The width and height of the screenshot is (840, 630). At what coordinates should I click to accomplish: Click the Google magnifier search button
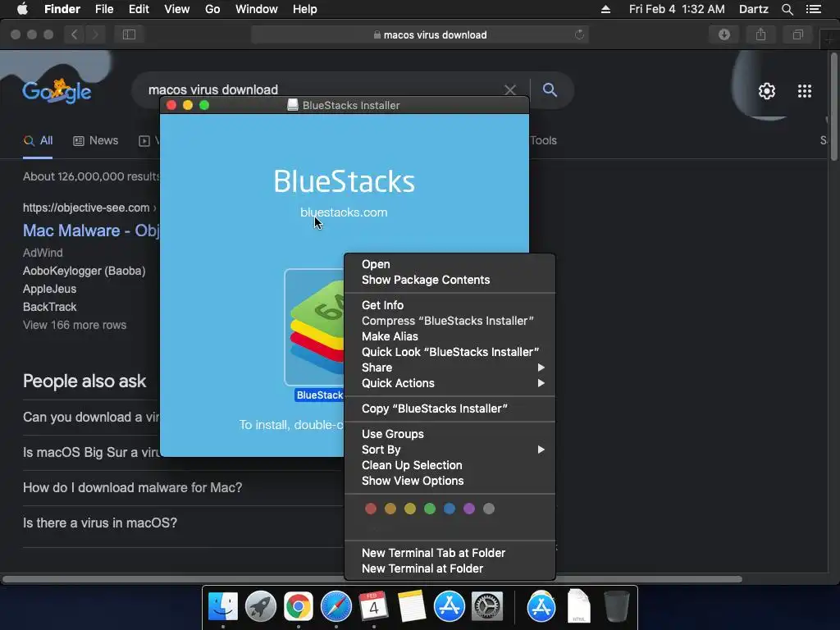550,90
